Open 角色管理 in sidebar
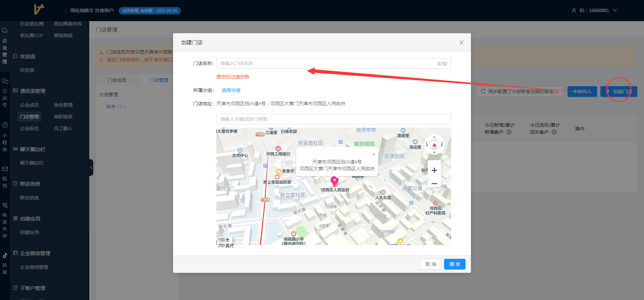644x300 pixels. (x=63, y=105)
